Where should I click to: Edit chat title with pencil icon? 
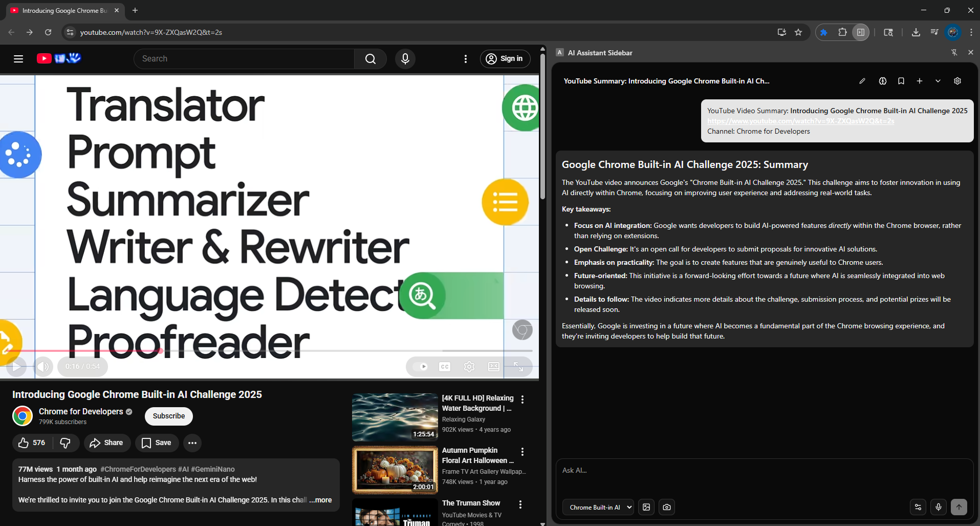(x=862, y=81)
